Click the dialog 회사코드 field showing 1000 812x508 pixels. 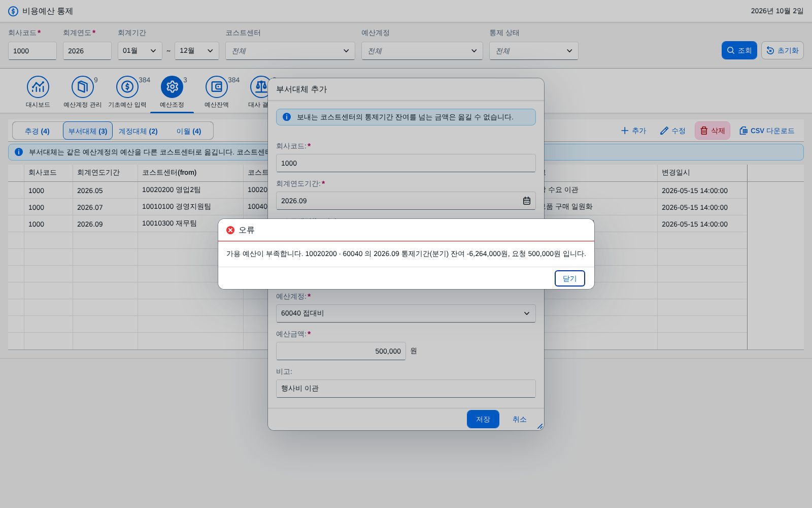click(406, 163)
